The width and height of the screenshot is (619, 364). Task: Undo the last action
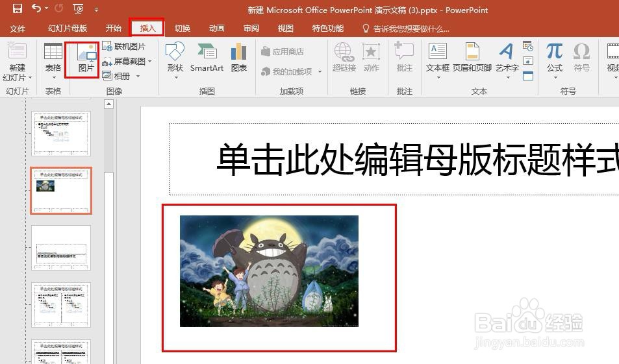[x=36, y=8]
